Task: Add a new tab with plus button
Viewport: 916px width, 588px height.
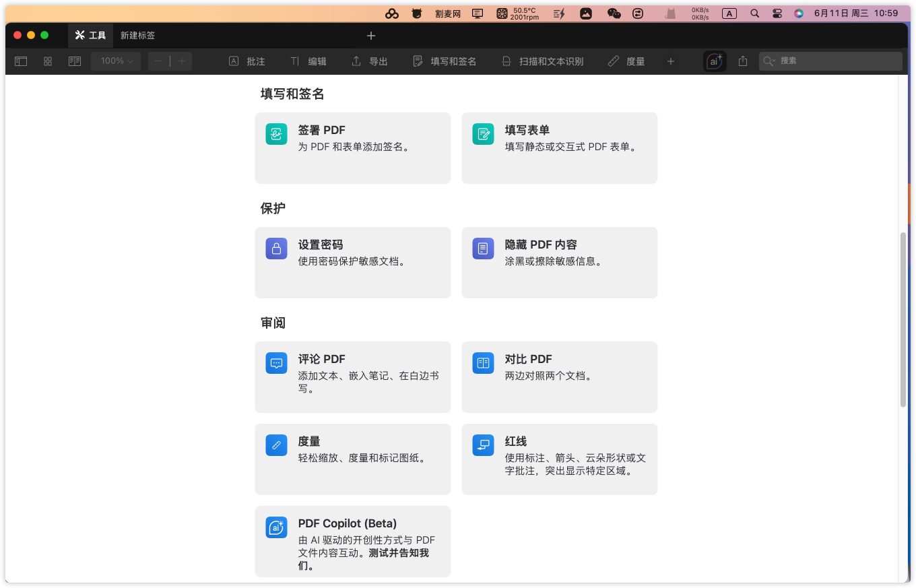Action: (371, 35)
